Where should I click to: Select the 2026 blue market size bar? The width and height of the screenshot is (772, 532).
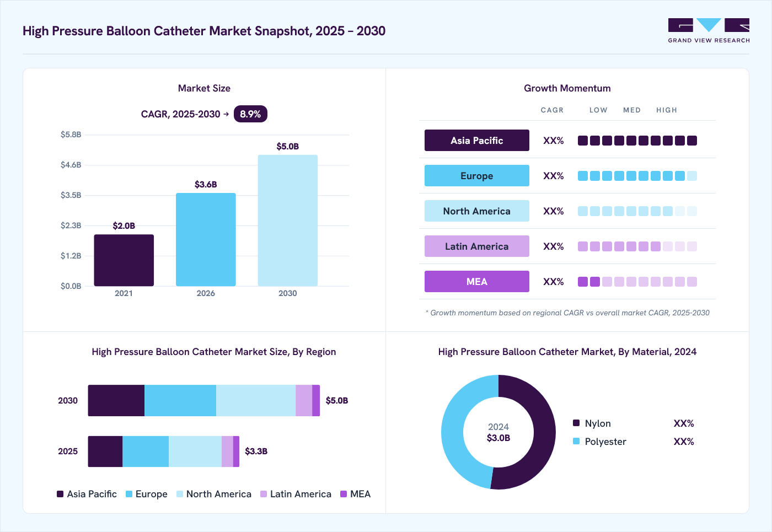(x=206, y=239)
